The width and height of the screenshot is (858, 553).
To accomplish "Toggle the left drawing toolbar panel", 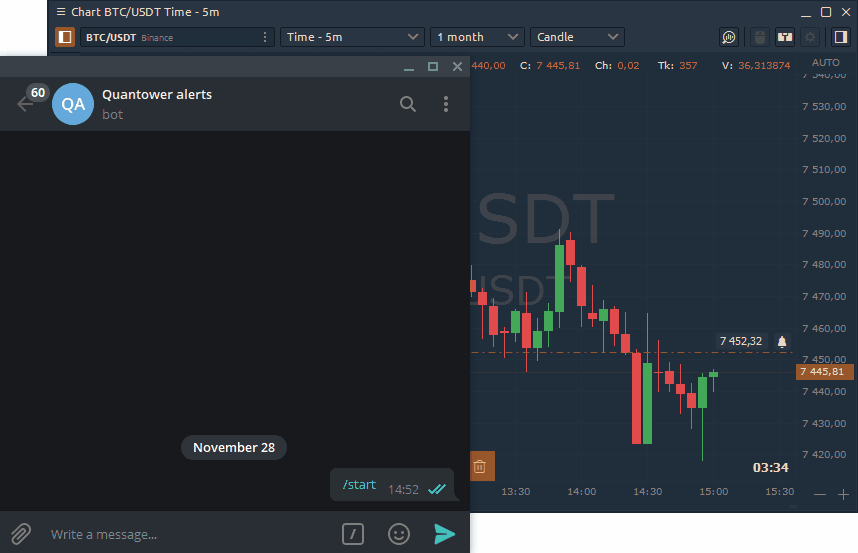I will [64, 37].
